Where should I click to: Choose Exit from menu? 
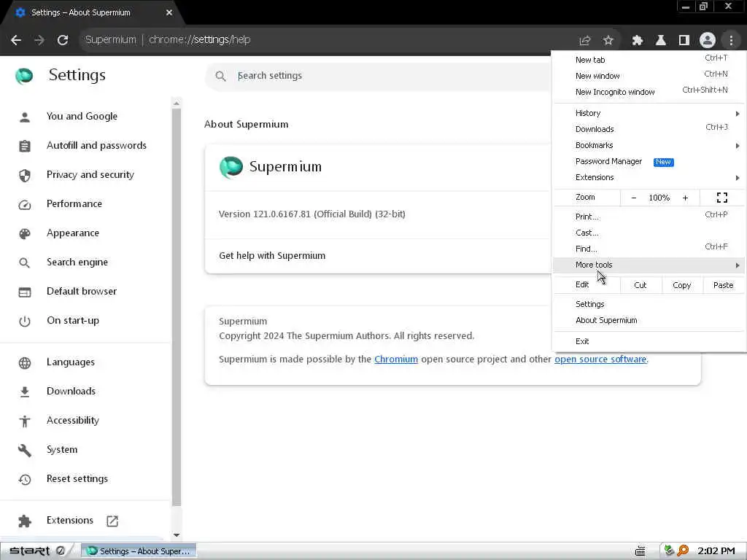click(649, 341)
